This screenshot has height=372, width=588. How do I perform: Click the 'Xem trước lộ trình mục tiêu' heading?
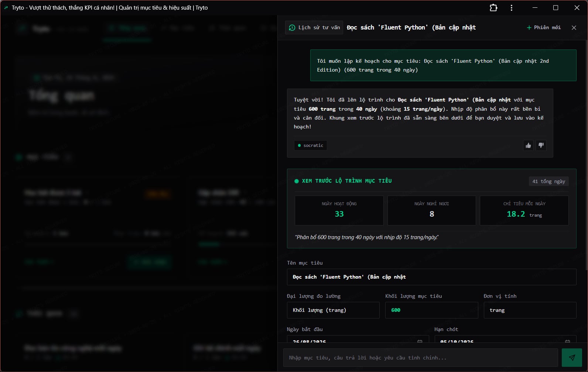pyautogui.click(x=347, y=181)
